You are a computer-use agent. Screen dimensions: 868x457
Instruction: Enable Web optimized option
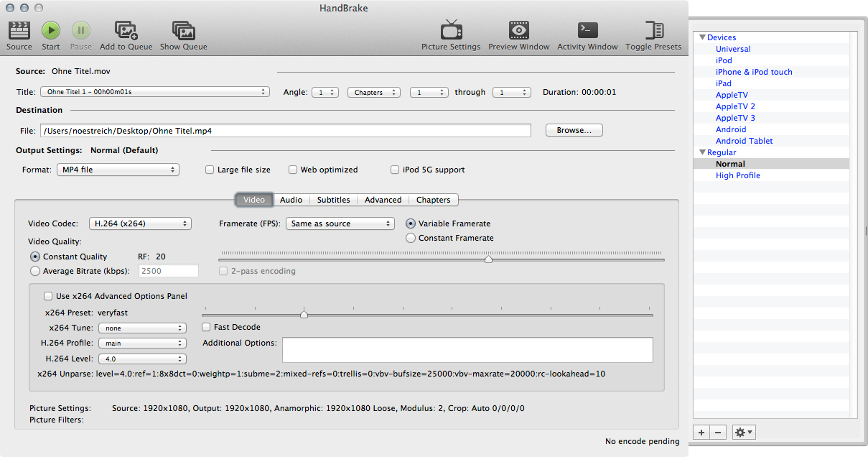(293, 170)
